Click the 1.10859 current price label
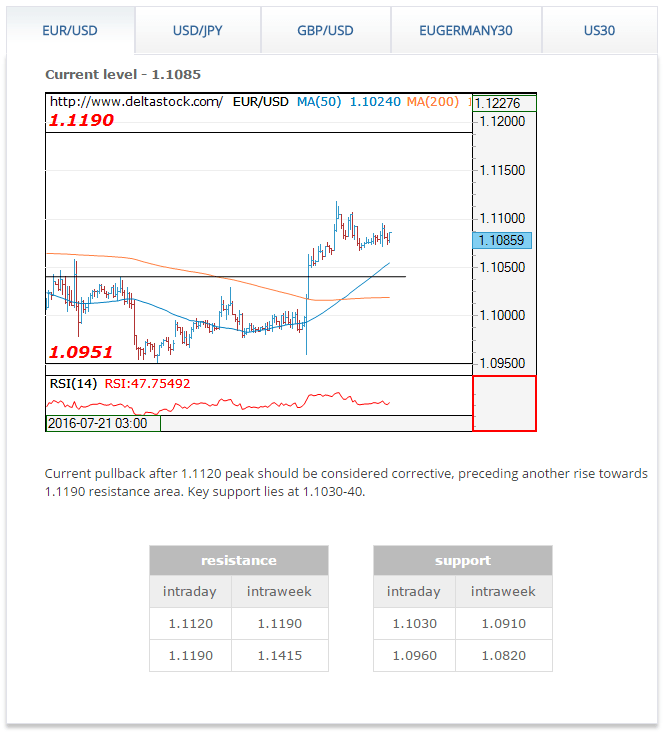Image resolution: width=666 pixels, height=732 pixels. (502, 240)
